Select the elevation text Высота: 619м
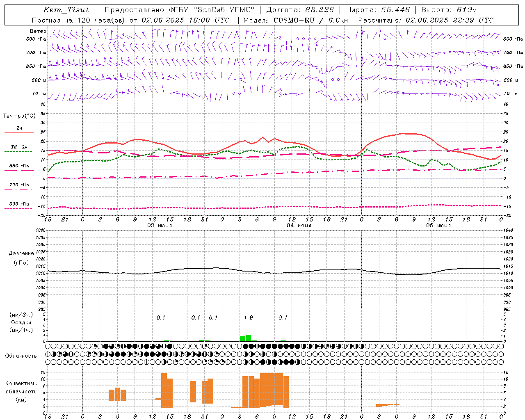The height and width of the screenshot is (420, 525). pos(449,10)
